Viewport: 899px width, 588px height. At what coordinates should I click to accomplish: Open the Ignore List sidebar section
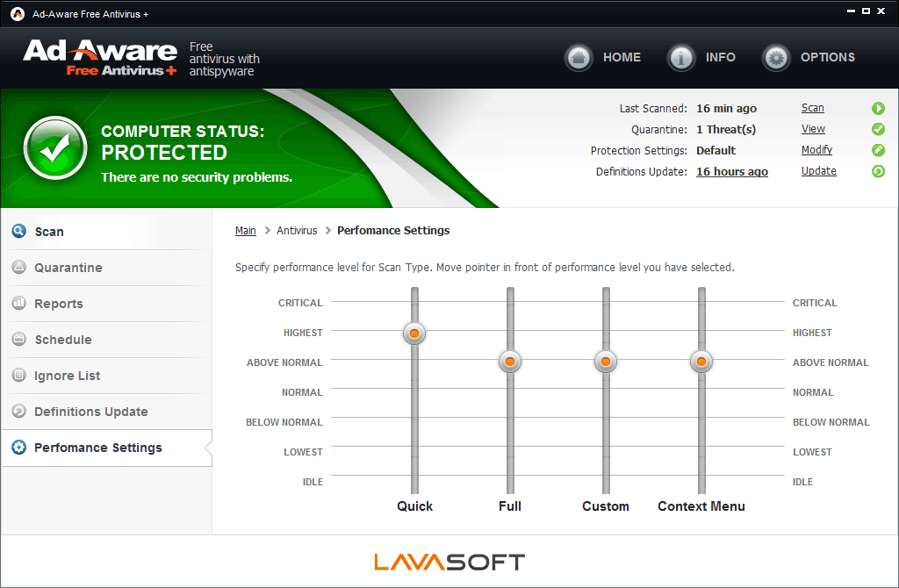(106, 376)
